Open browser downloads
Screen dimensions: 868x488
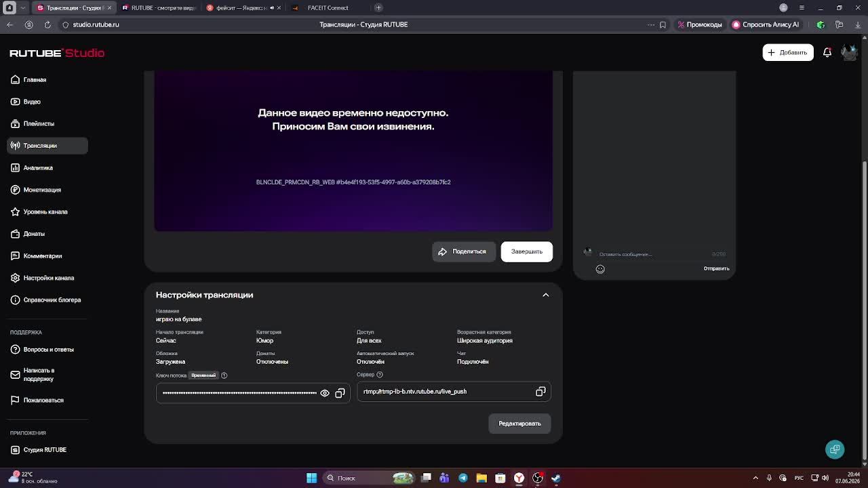point(858,24)
